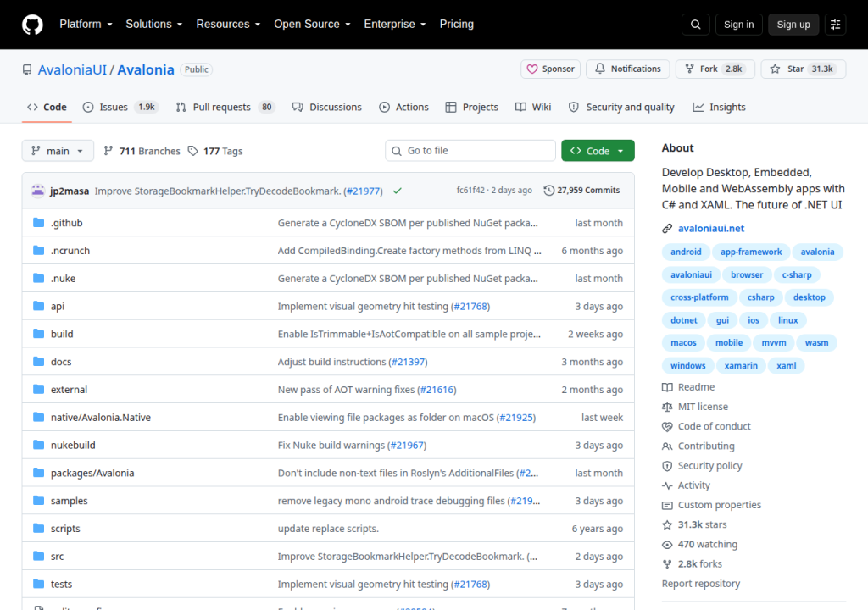Open the Projects tab
This screenshot has height=610, width=868.
coord(472,107)
